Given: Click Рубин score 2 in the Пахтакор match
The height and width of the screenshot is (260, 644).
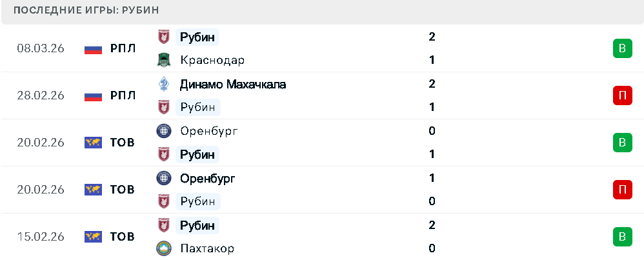Looking at the screenshot, I should point(432,225).
